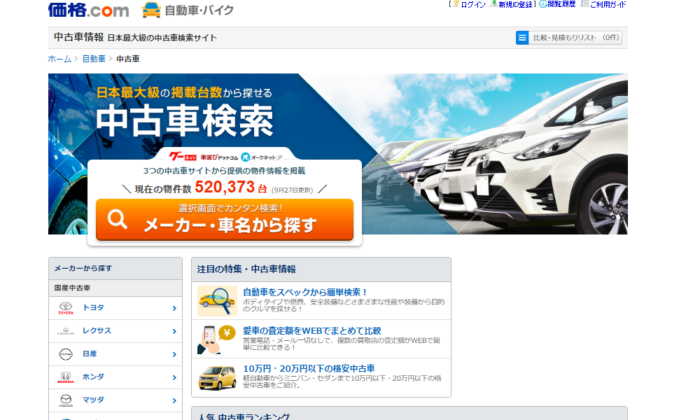Open 10万円・20万円以下の格安中古車 link

pyautogui.click(x=308, y=369)
